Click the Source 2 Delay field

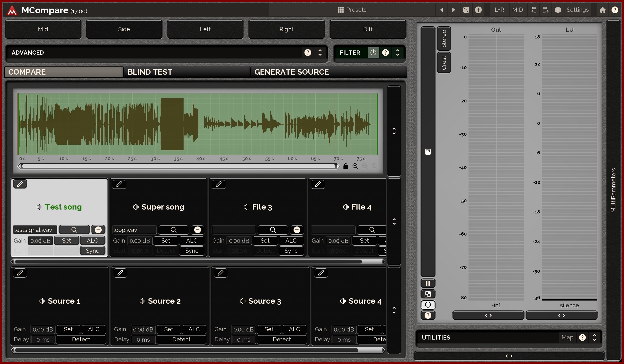tap(143, 340)
